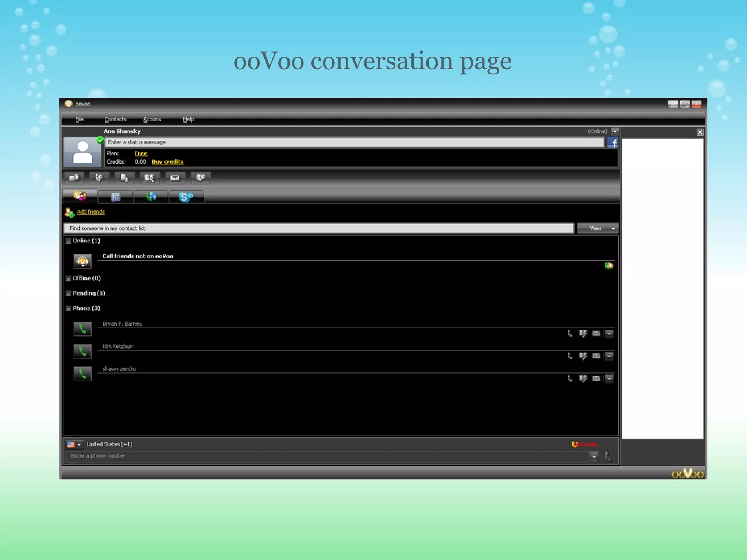Image resolution: width=747 pixels, height=560 pixels.
Task: Call Kirk Ketchum using small handset icon
Action: pyautogui.click(x=570, y=356)
